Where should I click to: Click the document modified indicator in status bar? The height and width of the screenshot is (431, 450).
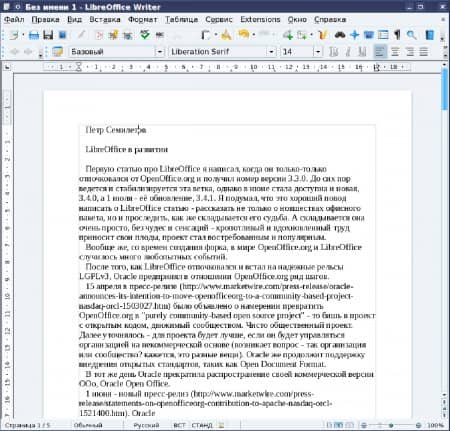(x=221, y=425)
